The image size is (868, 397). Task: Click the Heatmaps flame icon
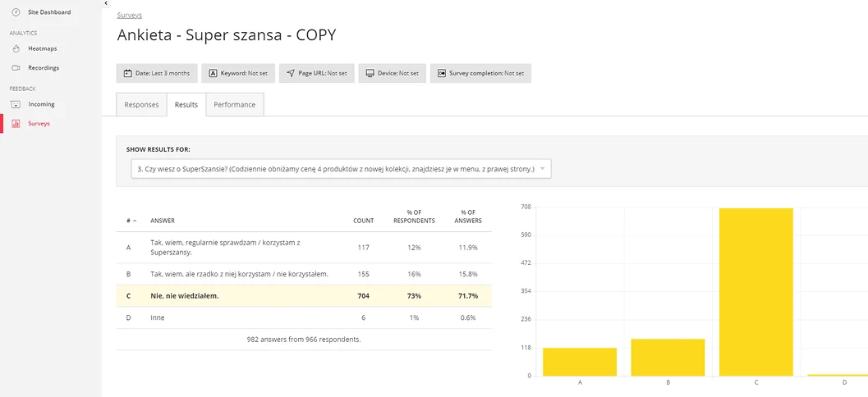(x=16, y=48)
